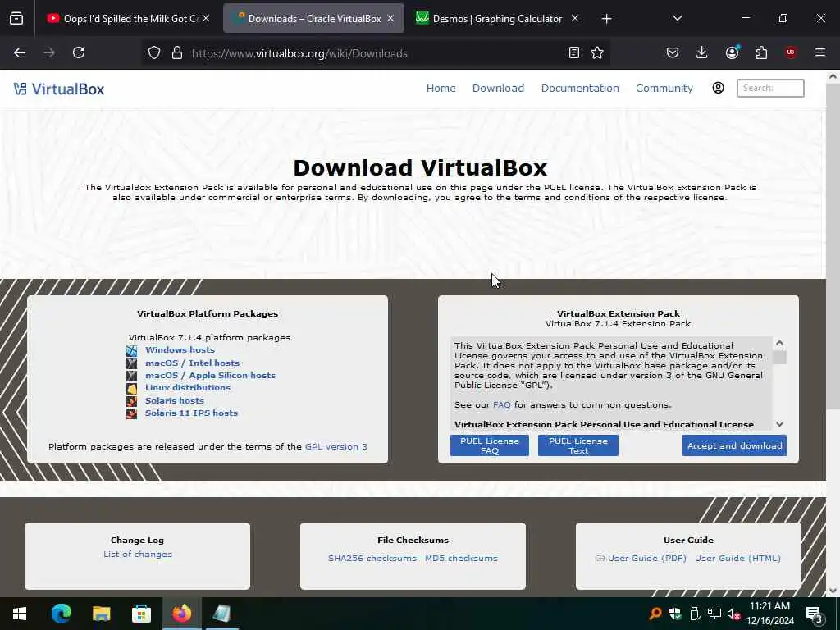This screenshot has height=630, width=840.
Task: Open the GPL version 3 link
Action: point(336,446)
